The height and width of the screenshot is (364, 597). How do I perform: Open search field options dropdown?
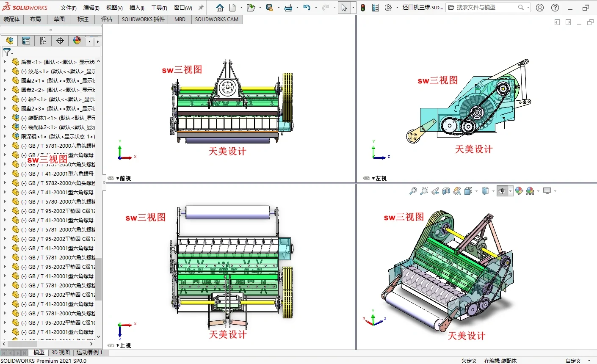pos(528,8)
